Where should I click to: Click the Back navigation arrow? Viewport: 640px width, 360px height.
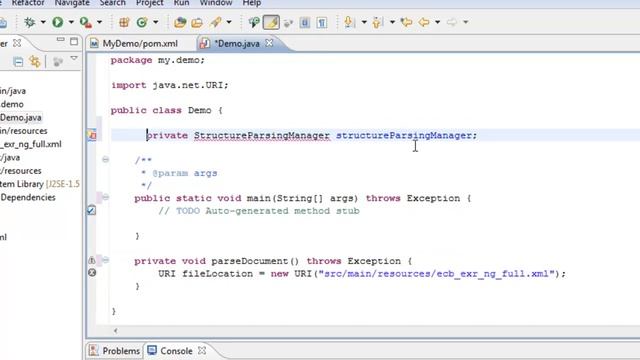(x=424, y=22)
